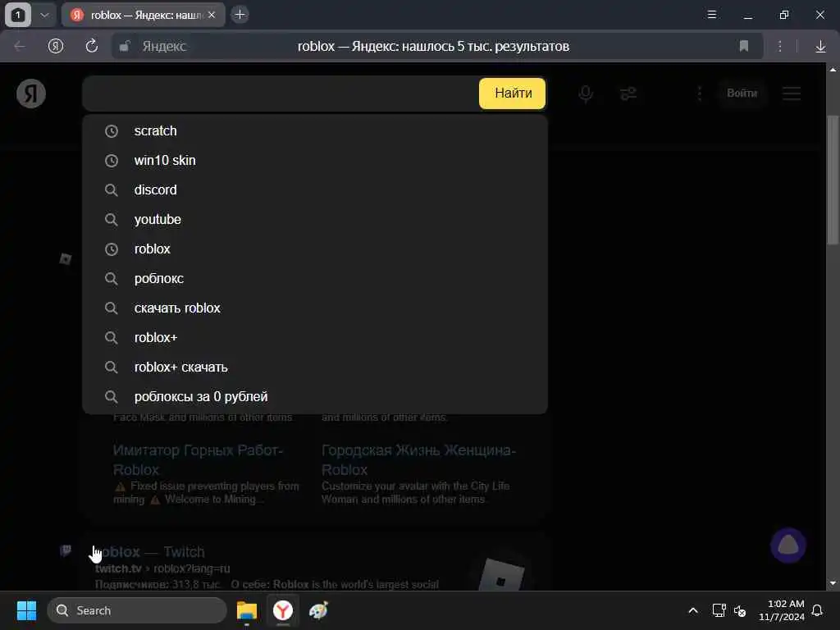Click the Yandex logo on search page
The image size is (840, 630).
tap(31, 94)
